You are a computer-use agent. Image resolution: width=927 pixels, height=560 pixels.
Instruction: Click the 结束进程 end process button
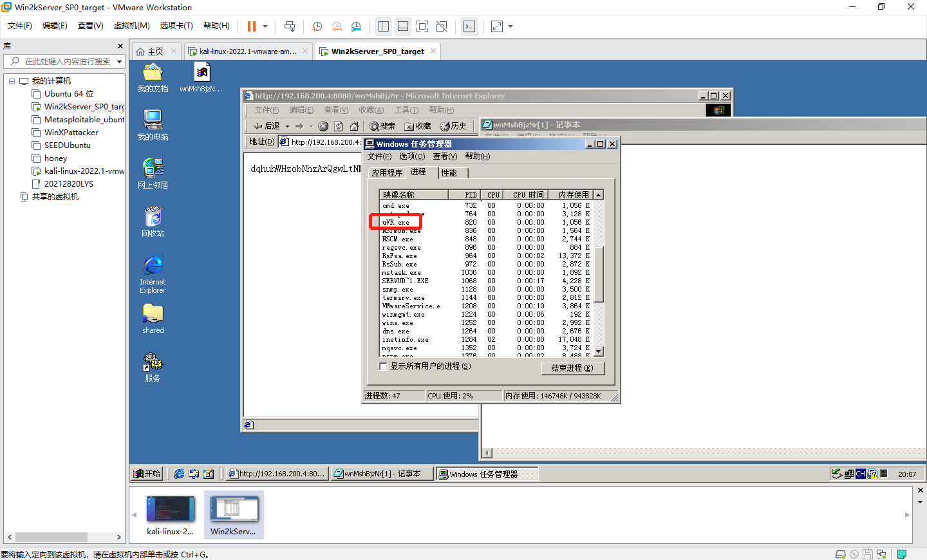click(x=572, y=368)
